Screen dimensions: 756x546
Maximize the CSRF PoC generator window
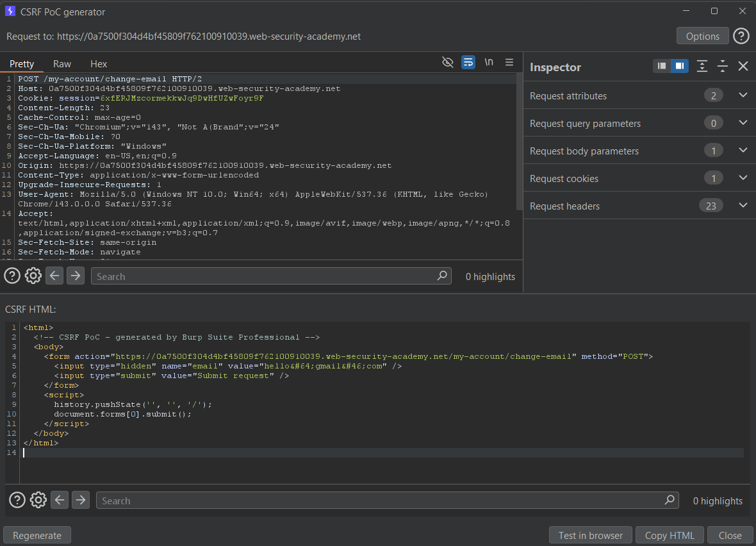(x=714, y=11)
